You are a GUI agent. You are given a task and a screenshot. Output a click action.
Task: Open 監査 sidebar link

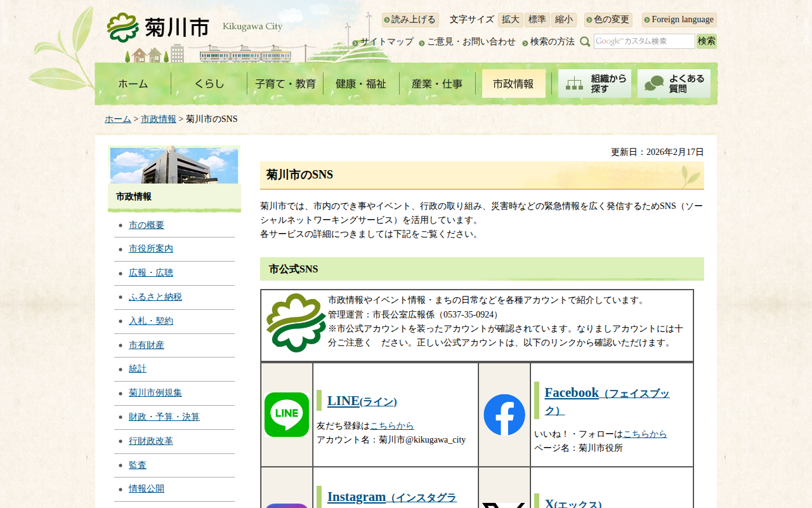click(138, 465)
